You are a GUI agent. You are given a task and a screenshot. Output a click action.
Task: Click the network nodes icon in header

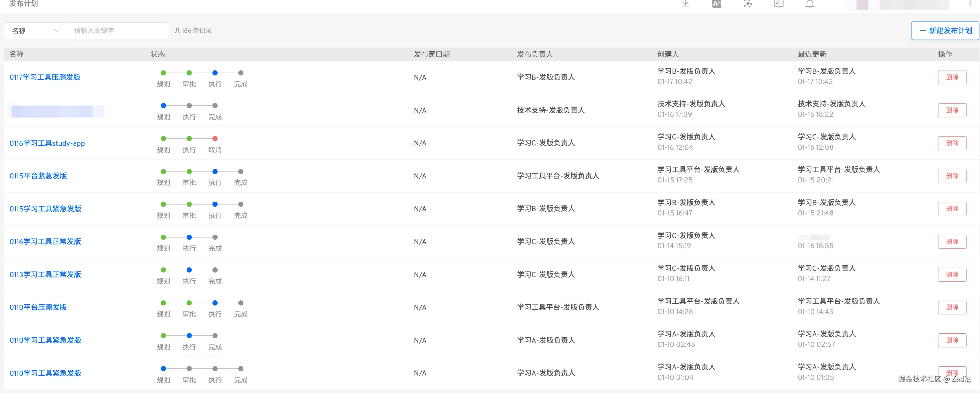click(747, 4)
